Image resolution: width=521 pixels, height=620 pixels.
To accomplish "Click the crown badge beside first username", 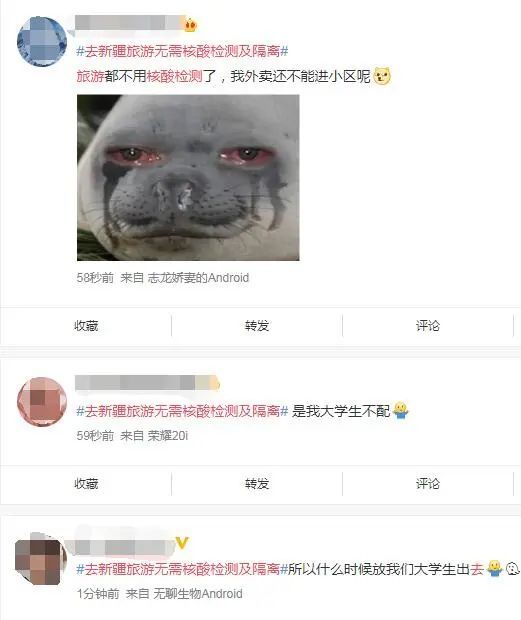I will click(191, 25).
